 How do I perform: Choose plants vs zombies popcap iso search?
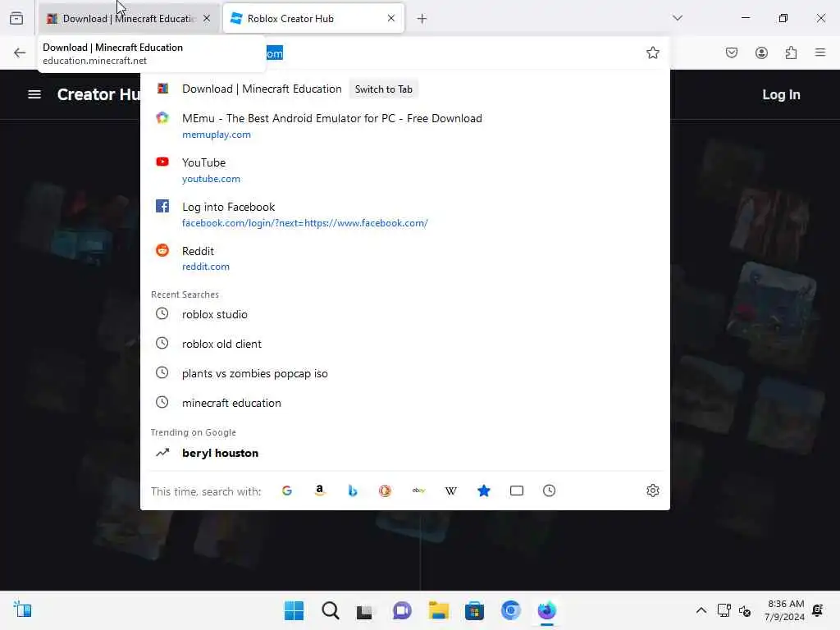[405, 373]
